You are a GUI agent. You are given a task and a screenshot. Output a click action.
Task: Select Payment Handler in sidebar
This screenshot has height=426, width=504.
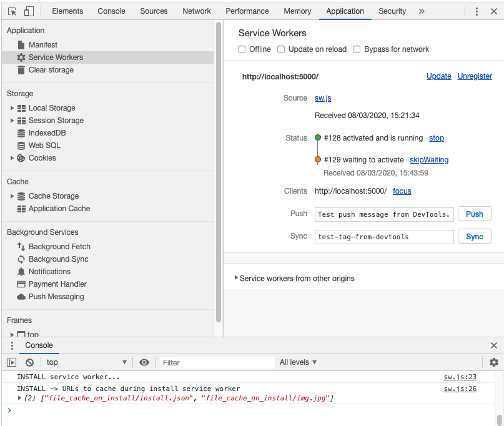[53, 284]
